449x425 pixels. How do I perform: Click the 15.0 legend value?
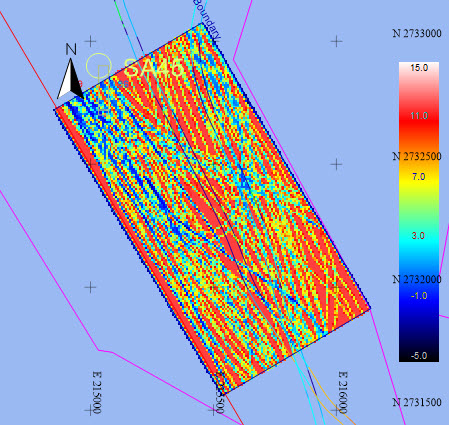click(x=419, y=68)
